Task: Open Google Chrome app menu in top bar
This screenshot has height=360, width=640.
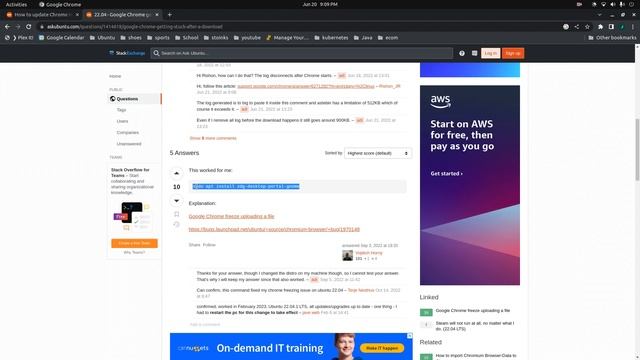Action: tap(60, 4)
